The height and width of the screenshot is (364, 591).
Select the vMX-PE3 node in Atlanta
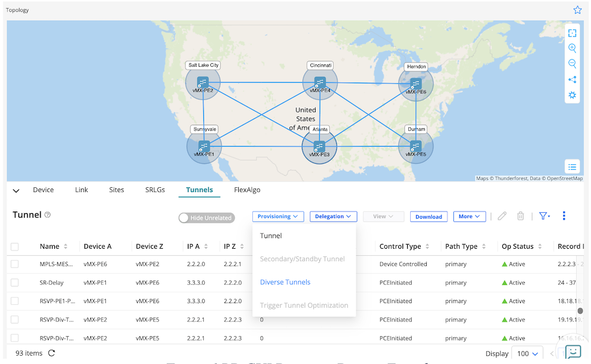[319, 147]
